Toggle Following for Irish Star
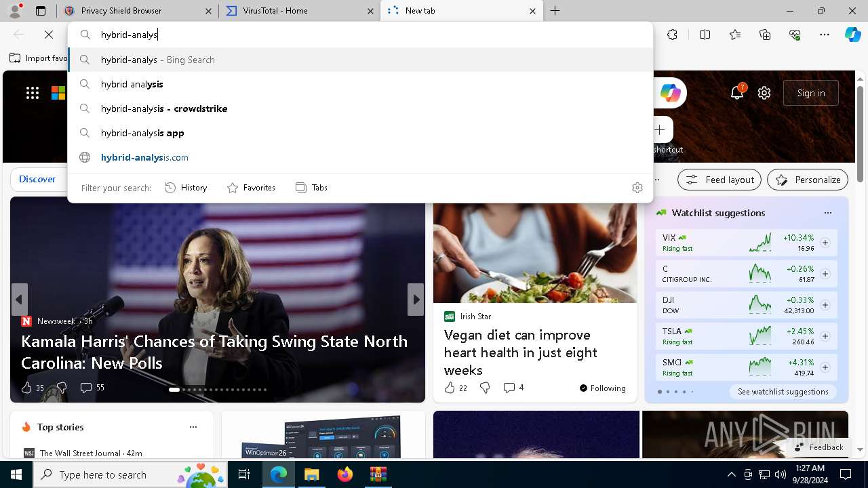 point(602,388)
